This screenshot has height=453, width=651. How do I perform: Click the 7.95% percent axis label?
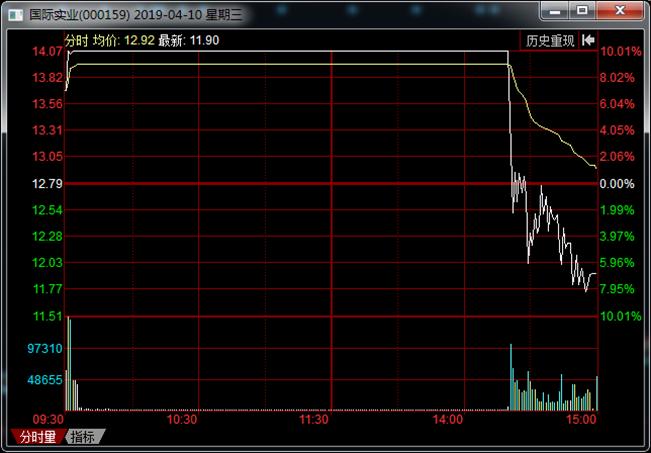click(617, 289)
